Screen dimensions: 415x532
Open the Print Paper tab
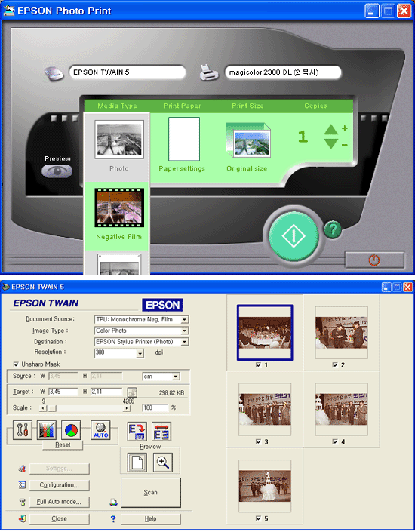pos(182,106)
